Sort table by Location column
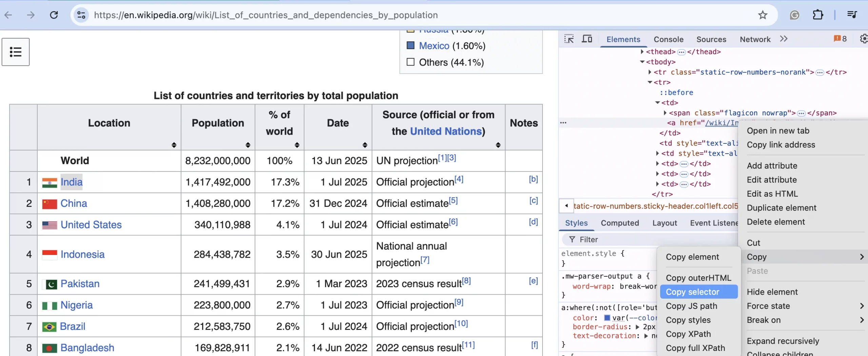This screenshot has height=356, width=868. tap(174, 145)
